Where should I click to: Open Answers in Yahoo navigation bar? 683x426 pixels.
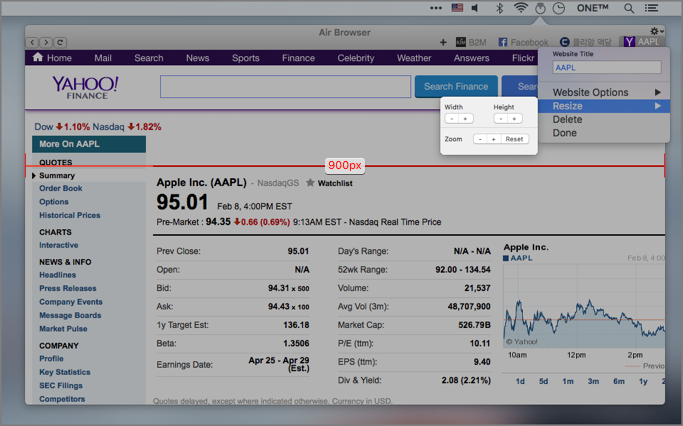pos(471,58)
